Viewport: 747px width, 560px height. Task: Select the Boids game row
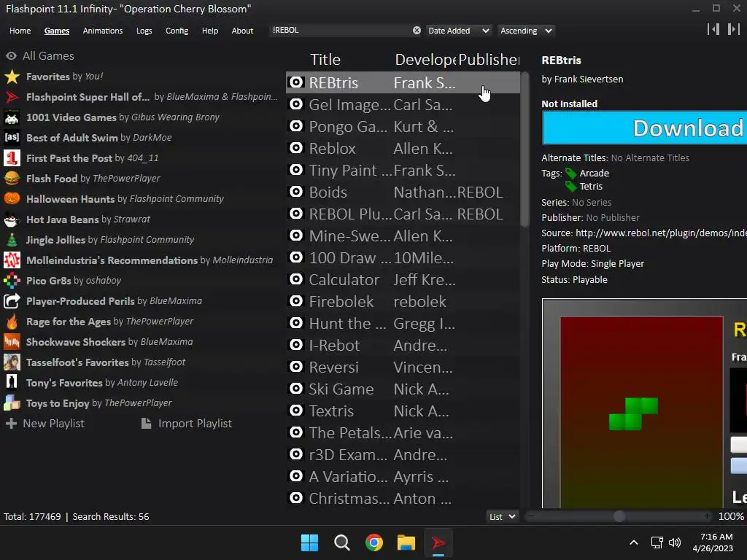(403, 192)
